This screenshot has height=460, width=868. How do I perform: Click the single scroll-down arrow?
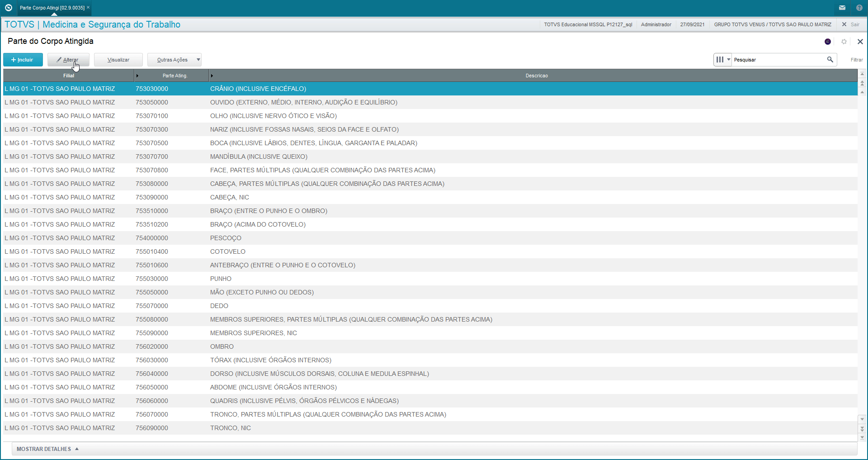pos(862,419)
